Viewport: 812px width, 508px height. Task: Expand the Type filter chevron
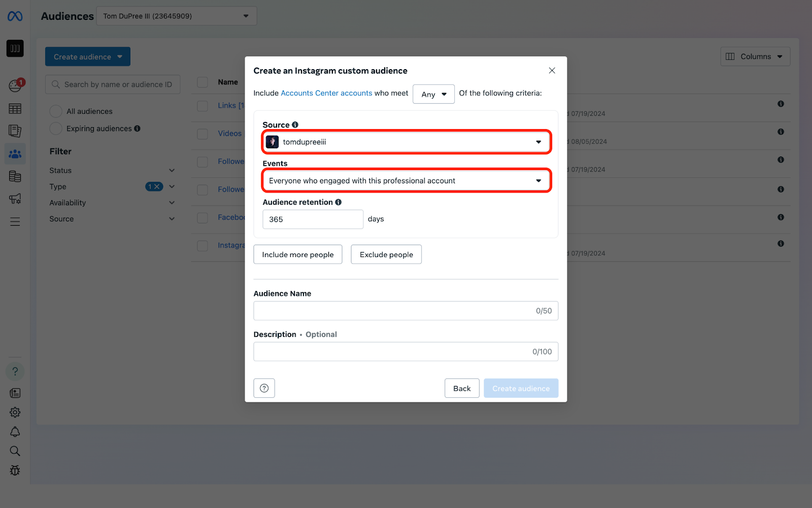click(172, 186)
